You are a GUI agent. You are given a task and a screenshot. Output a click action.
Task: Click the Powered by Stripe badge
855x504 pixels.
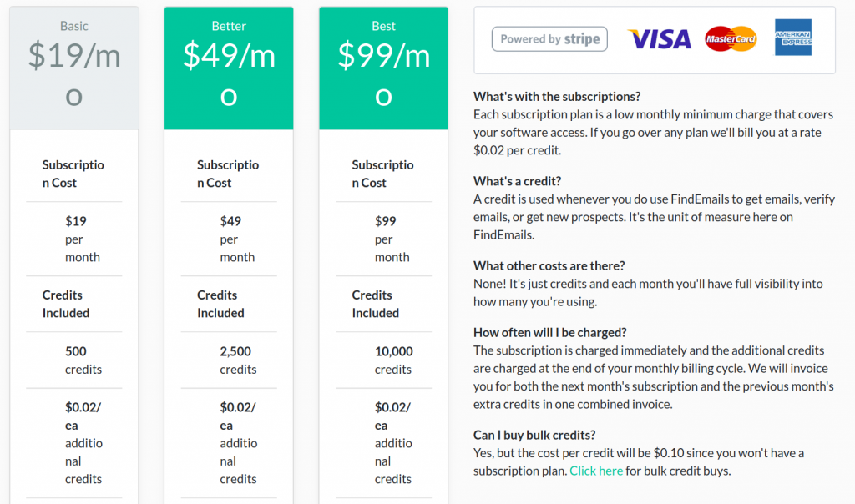(549, 39)
